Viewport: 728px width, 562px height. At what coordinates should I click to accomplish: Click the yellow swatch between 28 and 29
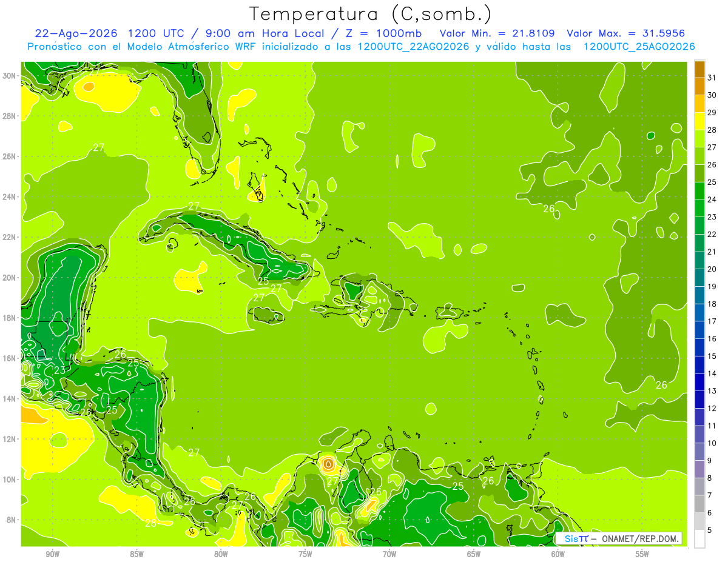pyautogui.click(x=699, y=121)
